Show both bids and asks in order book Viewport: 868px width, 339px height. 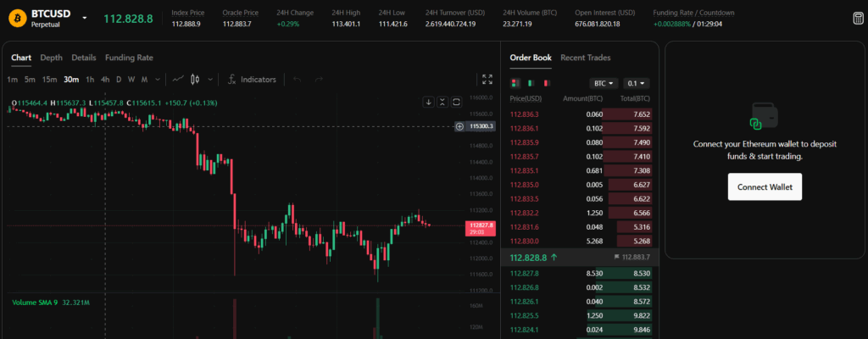click(515, 83)
